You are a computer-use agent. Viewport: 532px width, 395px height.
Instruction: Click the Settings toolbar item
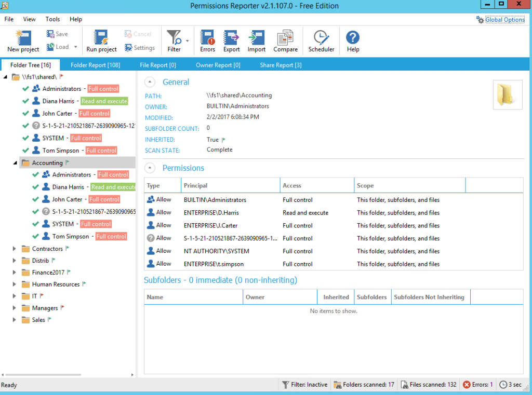coord(139,48)
